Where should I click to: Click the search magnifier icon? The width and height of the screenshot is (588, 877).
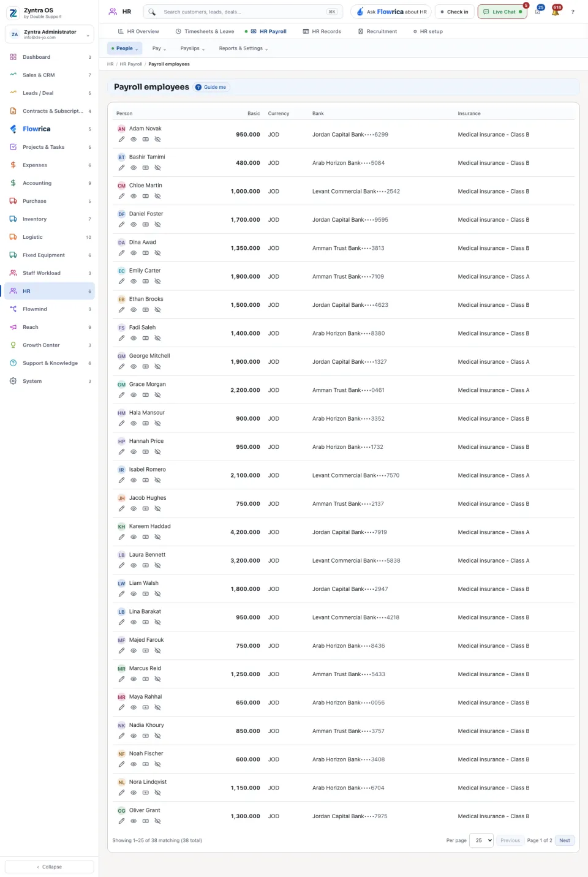pos(152,12)
